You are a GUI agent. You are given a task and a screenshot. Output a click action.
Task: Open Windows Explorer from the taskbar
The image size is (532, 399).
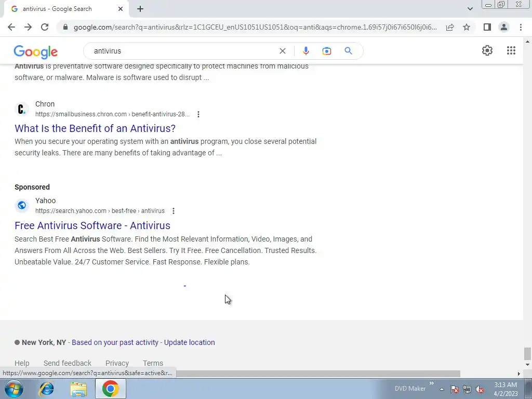[78, 389]
